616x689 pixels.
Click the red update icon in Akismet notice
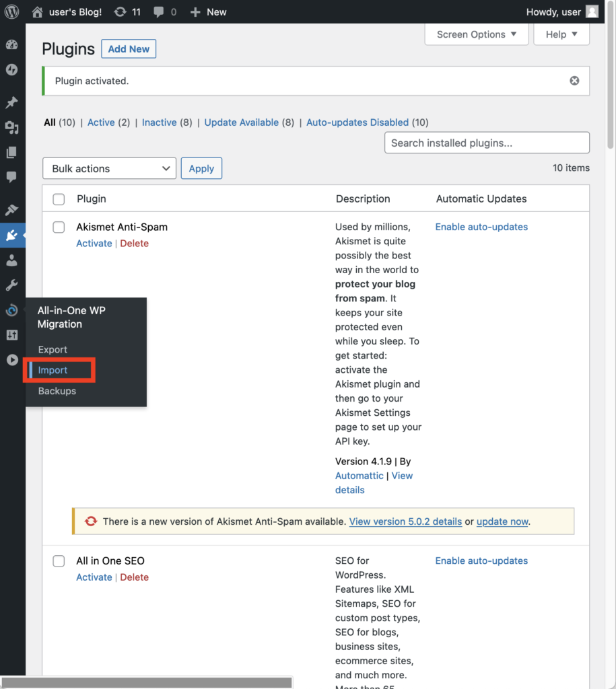click(91, 521)
